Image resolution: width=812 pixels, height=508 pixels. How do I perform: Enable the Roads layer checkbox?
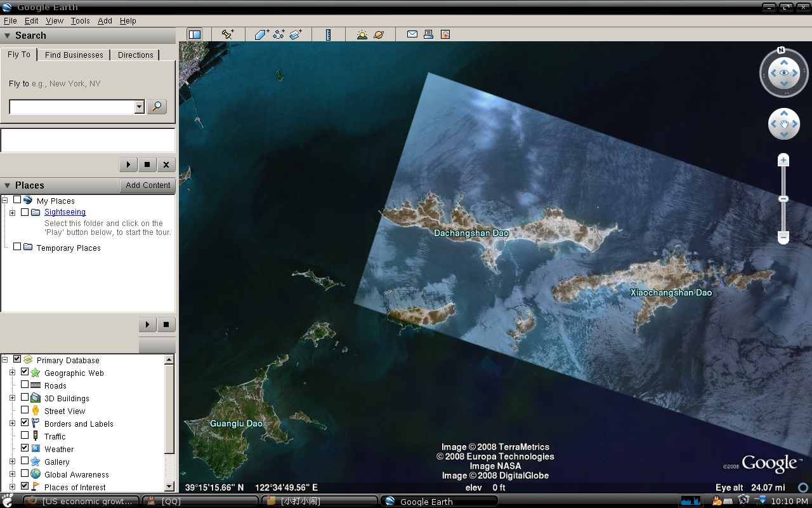[25, 385]
